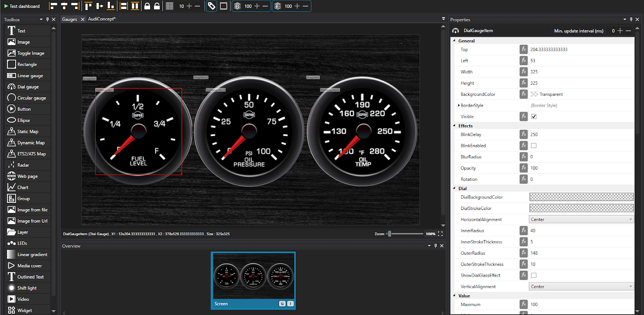Select the Radar tool in Toolbox

[28, 165]
